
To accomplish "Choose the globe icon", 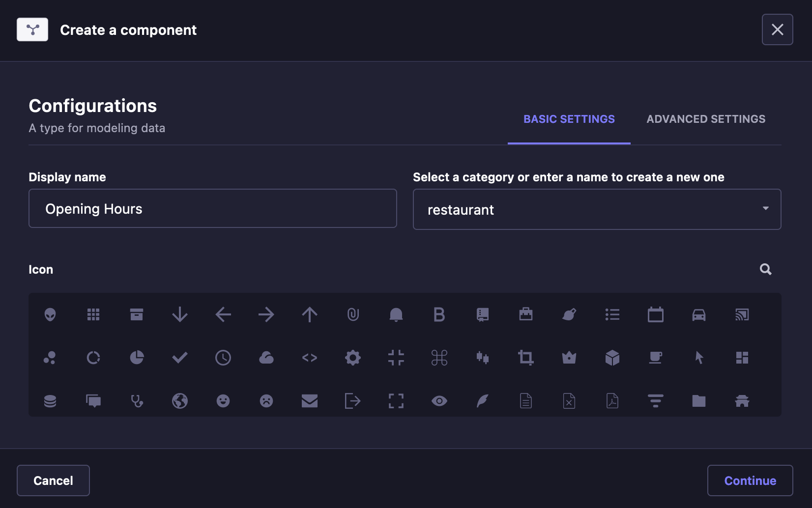I will click(x=180, y=400).
